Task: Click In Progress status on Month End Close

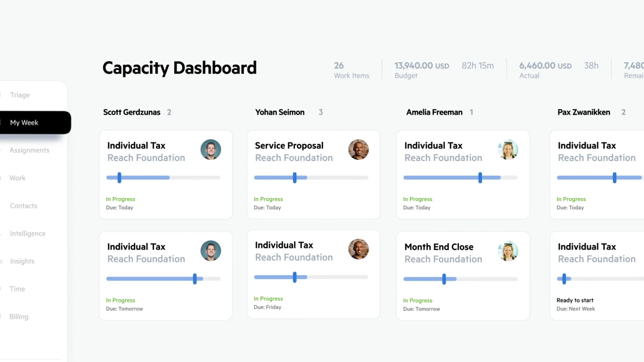Action: click(418, 301)
